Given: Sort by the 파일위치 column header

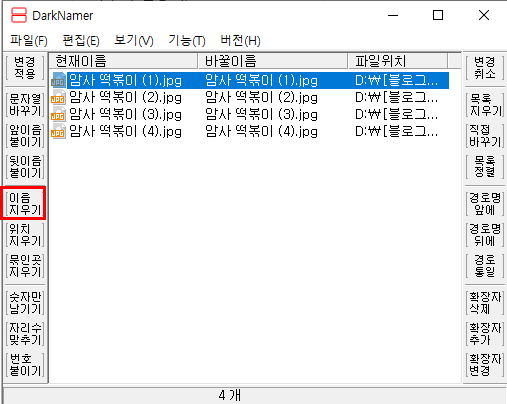Looking at the screenshot, I should [398, 61].
